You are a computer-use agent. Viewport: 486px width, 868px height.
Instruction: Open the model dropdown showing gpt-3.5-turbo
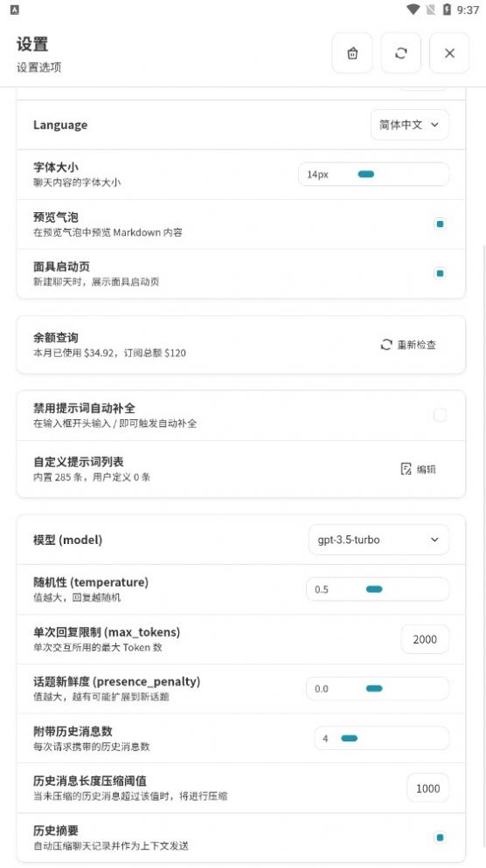[378, 540]
